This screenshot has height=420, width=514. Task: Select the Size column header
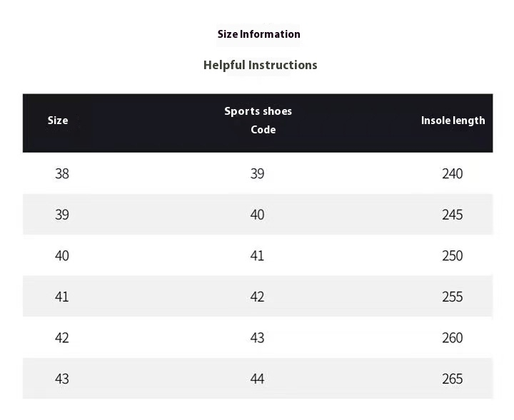point(58,121)
